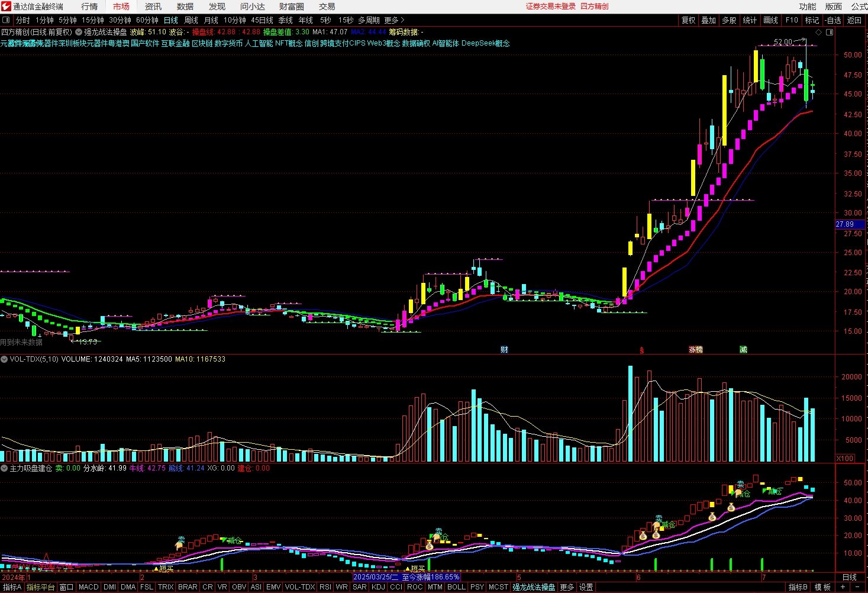The width and height of the screenshot is (868, 593).
Task: Select the 15分钟 timeframe
Action: pos(93,20)
